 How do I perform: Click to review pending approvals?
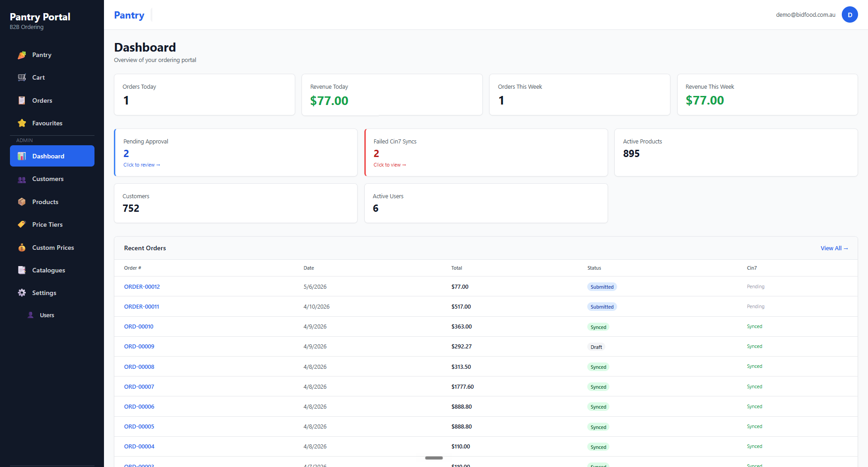pos(142,165)
